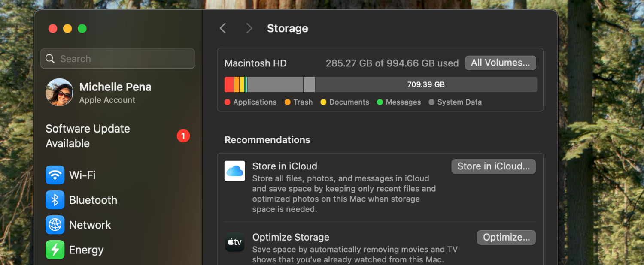Click the Energy lightning icon

click(55, 250)
